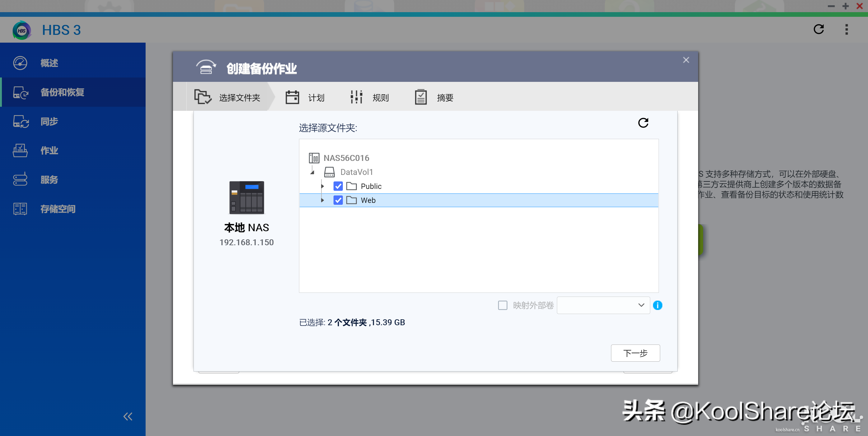
Task: Select the NAS56C016 root tree node
Action: 346,158
